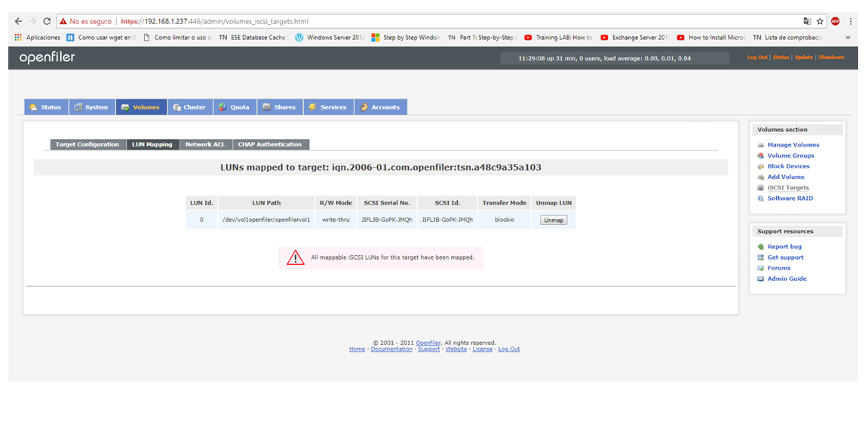Viewport: 868px width, 428px height.
Task: Click Log Out in header
Action: pos(757,57)
